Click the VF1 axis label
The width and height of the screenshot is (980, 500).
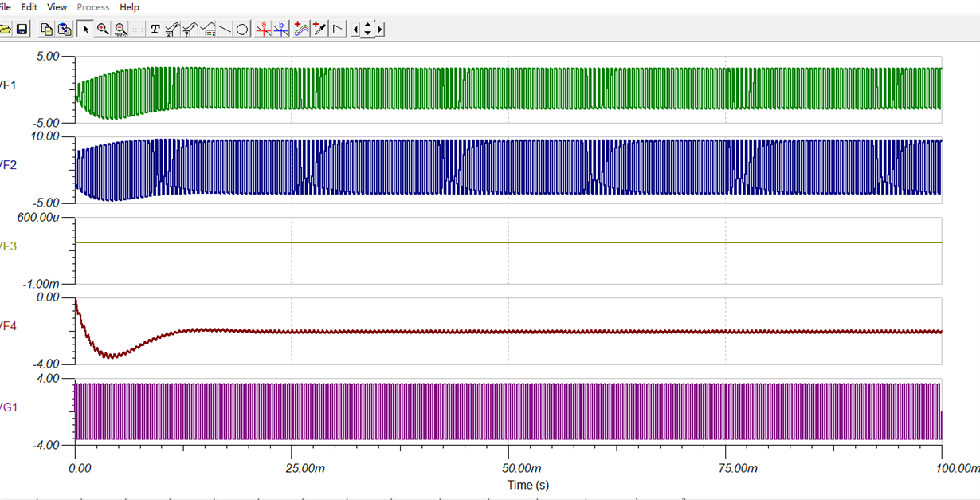coord(7,85)
